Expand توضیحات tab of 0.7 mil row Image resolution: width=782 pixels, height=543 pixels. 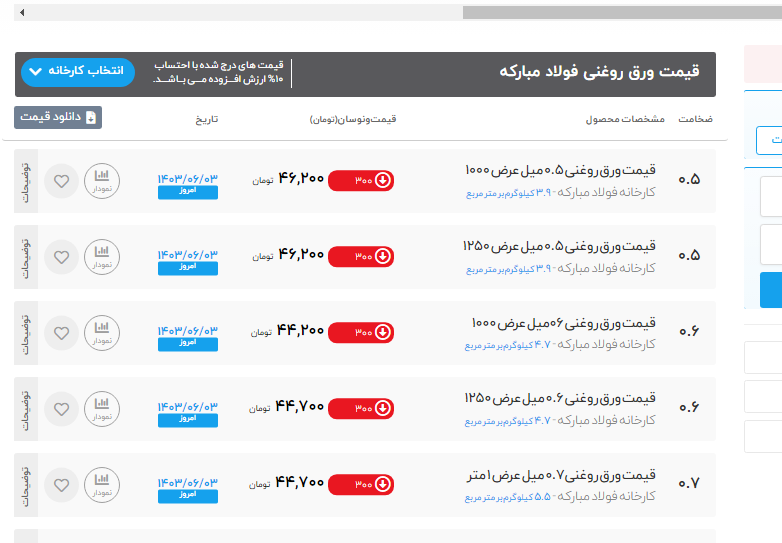27,485
